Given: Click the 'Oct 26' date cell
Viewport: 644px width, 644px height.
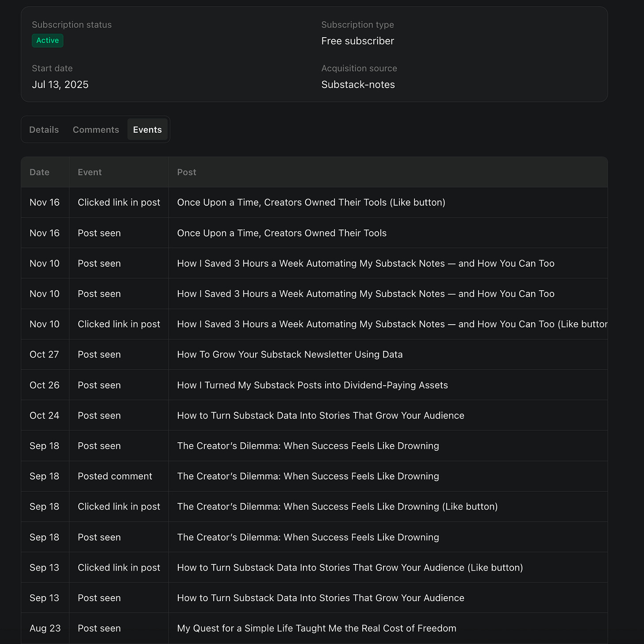Looking at the screenshot, I should coord(44,385).
